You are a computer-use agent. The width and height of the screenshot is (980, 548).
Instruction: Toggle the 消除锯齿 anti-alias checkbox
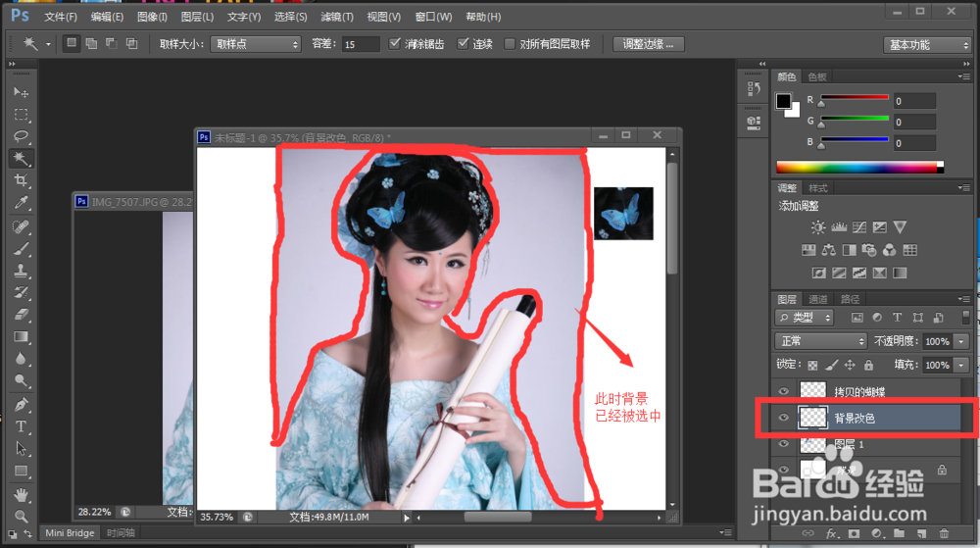pyautogui.click(x=394, y=43)
